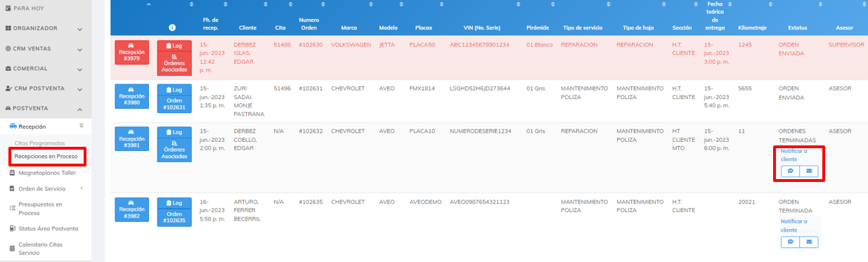
Task: Open the Log for reception #3982
Action: tap(174, 202)
